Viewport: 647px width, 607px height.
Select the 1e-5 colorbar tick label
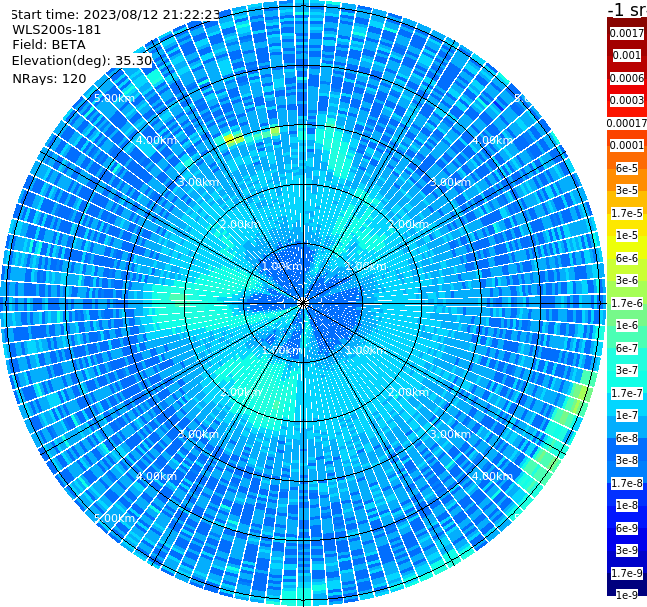tap(627, 235)
